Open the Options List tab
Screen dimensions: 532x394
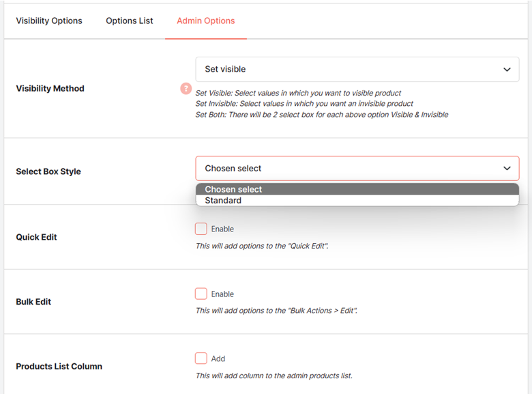coord(130,20)
